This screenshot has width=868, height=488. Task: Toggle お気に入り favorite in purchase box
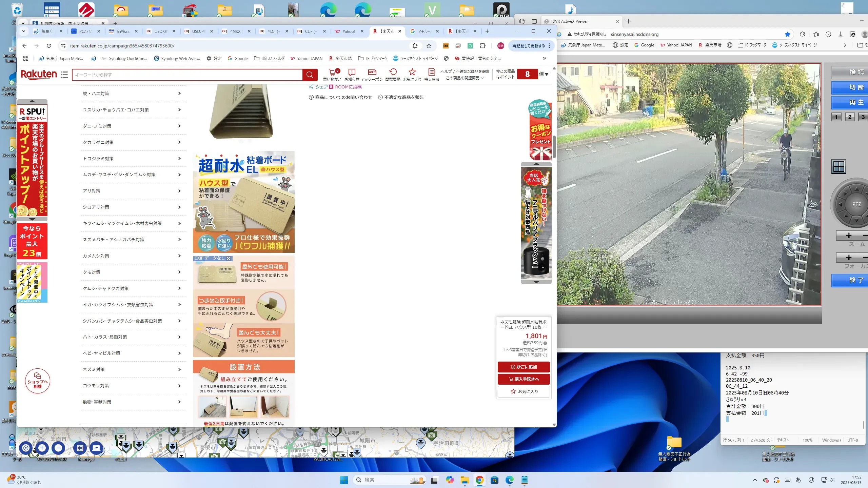tap(524, 391)
